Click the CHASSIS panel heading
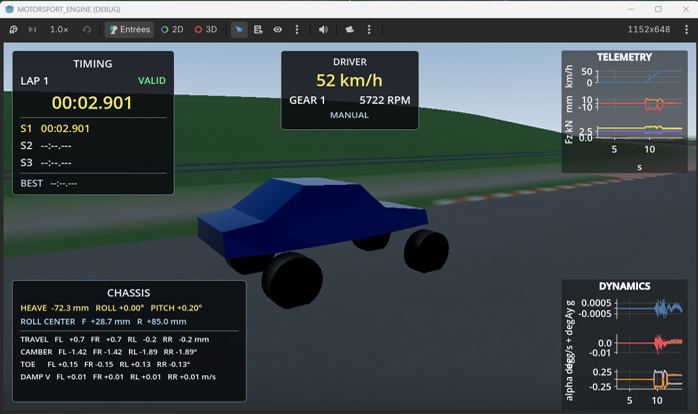 coord(129,293)
